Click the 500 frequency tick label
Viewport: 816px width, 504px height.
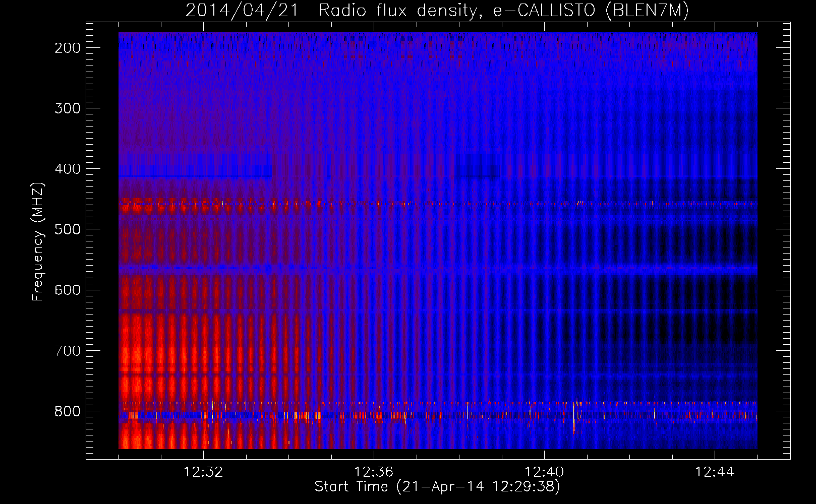(x=68, y=229)
